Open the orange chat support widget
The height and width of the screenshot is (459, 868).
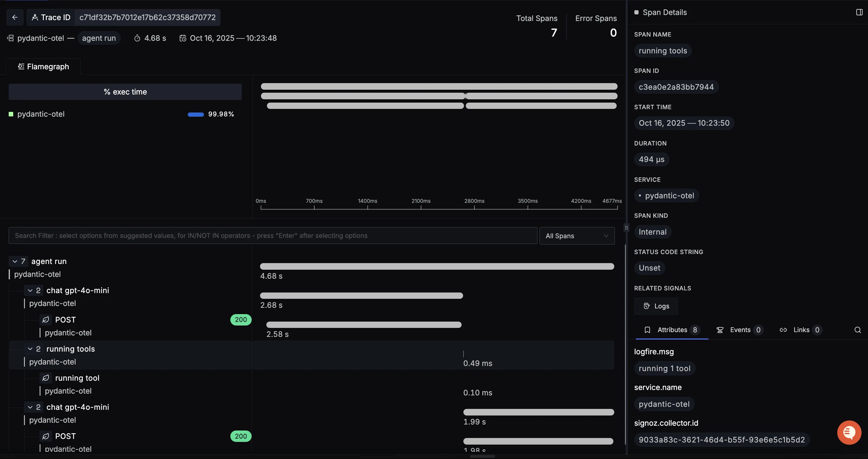pos(849,432)
